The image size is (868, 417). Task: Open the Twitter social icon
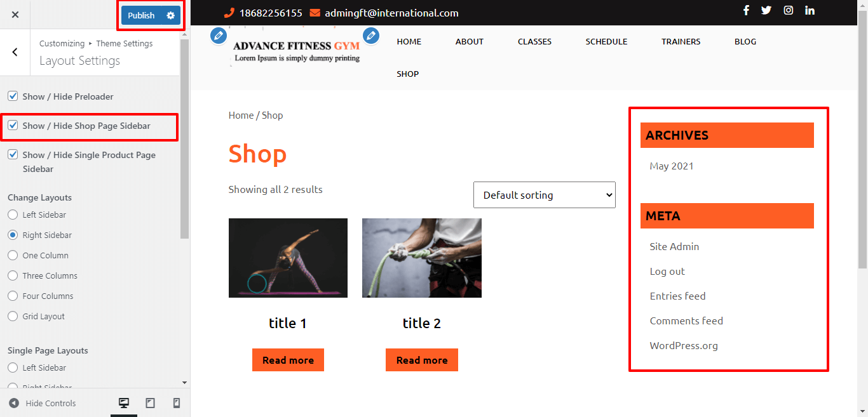(x=766, y=10)
